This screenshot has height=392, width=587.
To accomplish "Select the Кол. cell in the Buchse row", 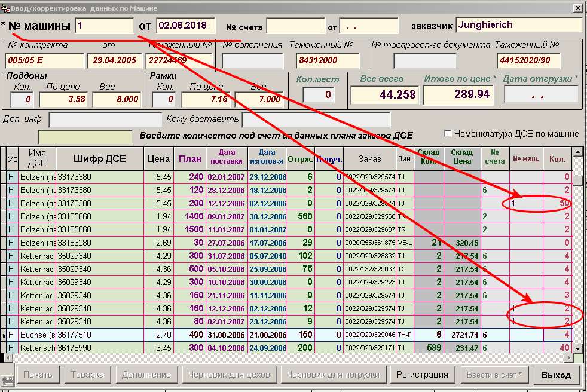I will [557, 335].
